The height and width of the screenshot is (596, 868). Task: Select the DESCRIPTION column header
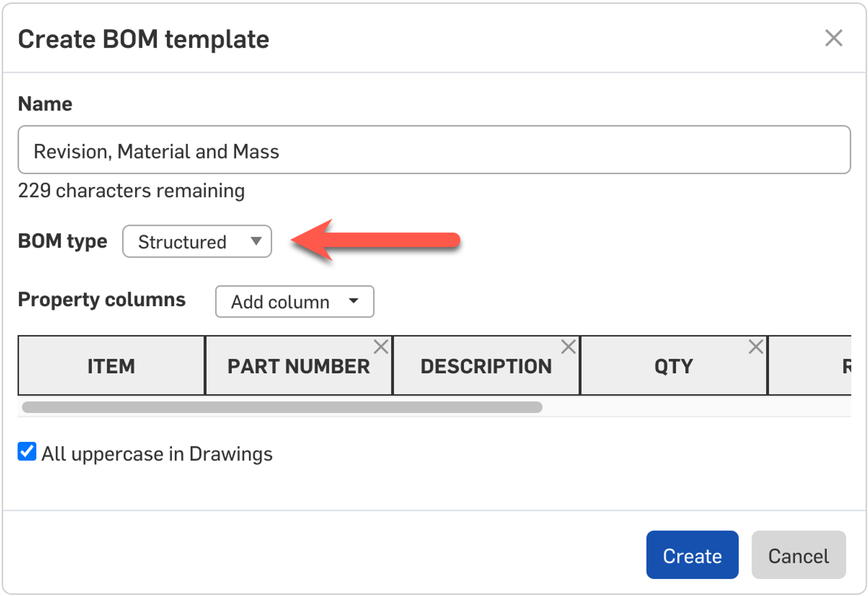tap(486, 367)
